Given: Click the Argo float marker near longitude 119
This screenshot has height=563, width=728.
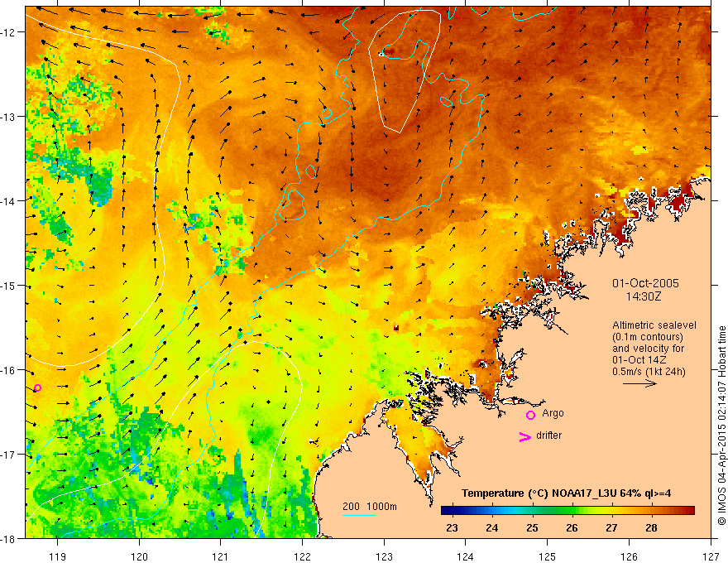Looking at the screenshot, I should tap(37, 387).
